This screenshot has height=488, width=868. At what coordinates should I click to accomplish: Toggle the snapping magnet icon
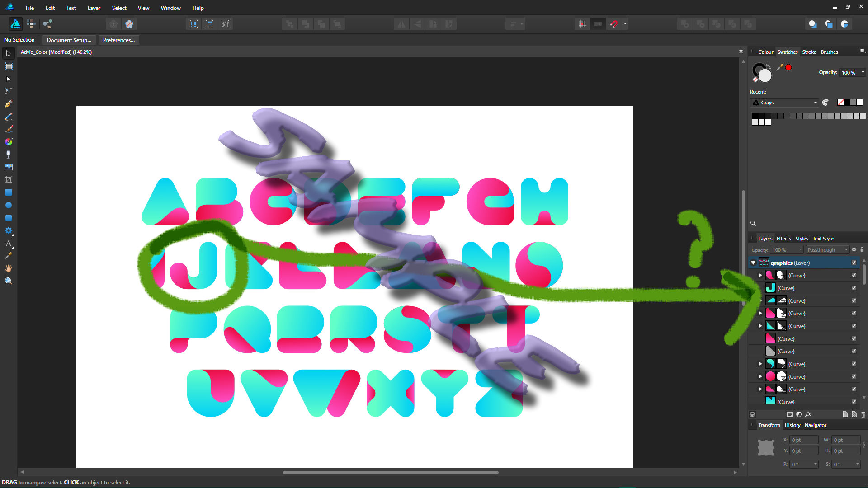pos(613,24)
